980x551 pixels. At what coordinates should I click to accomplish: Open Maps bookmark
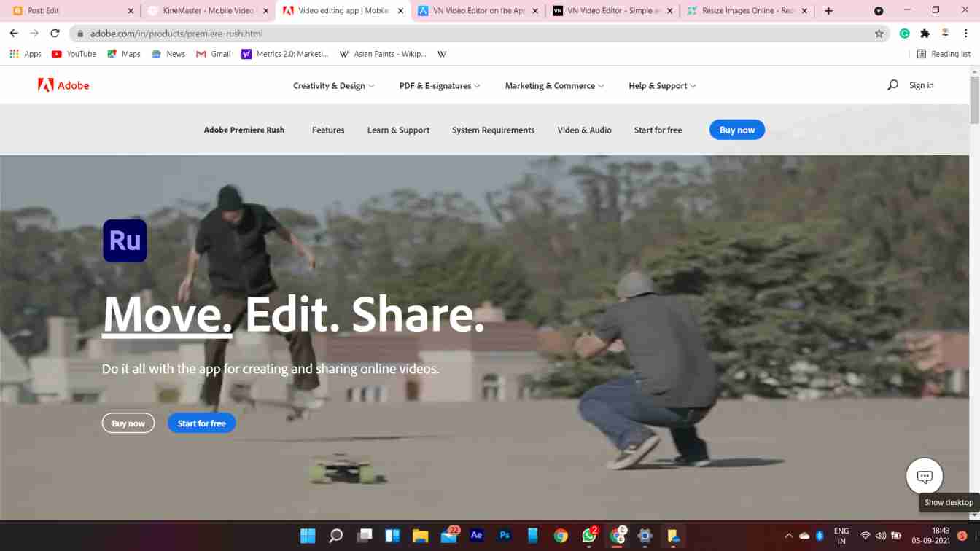123,54
